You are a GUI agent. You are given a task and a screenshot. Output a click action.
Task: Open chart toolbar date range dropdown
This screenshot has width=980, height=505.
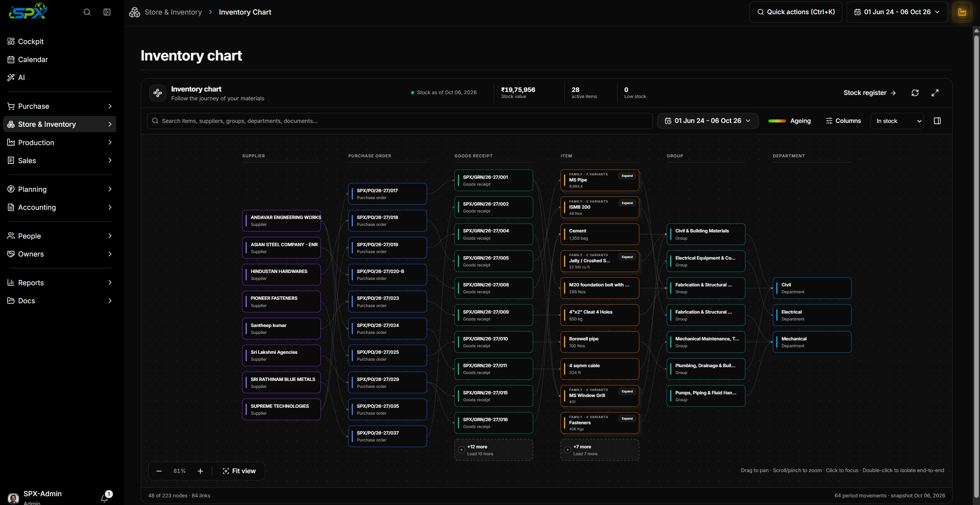(707, 121)
